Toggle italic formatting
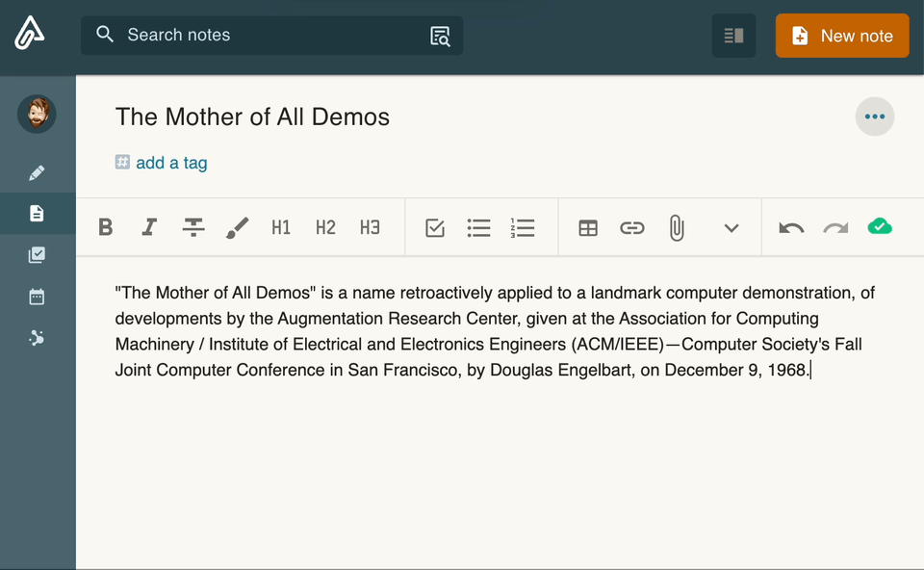Viewport: 924px width, 570px height. [x=150, y=227]
